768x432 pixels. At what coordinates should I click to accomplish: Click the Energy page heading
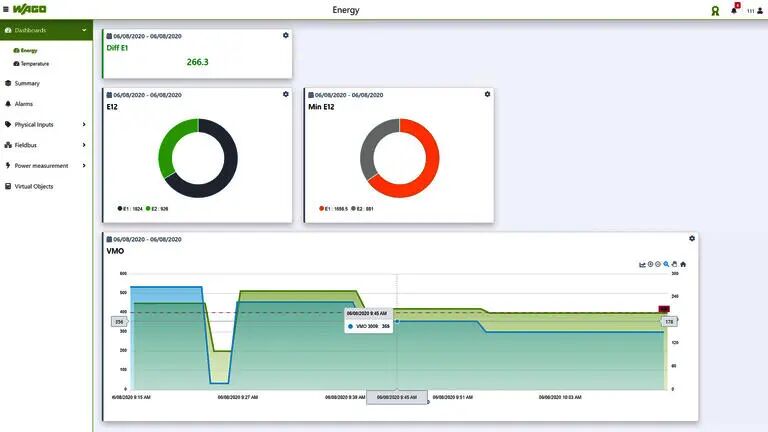click(346, 10)
